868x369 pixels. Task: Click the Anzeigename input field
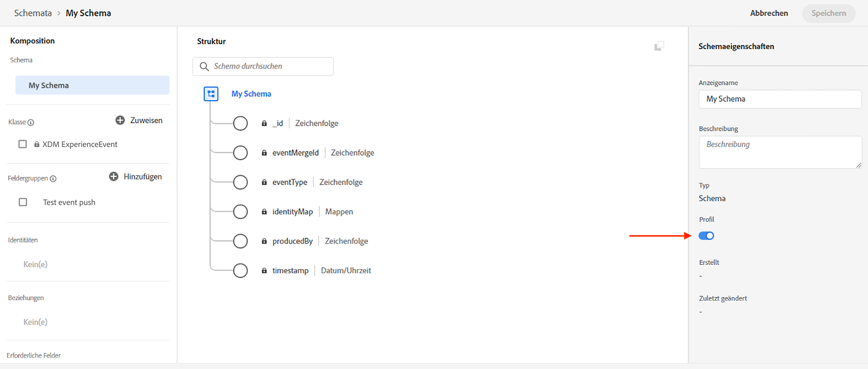780,99
